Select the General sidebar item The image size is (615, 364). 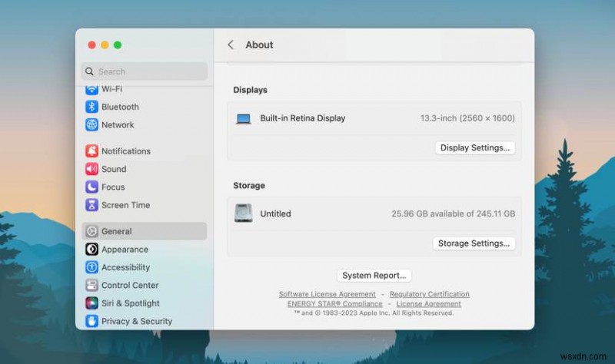[145, 231]
